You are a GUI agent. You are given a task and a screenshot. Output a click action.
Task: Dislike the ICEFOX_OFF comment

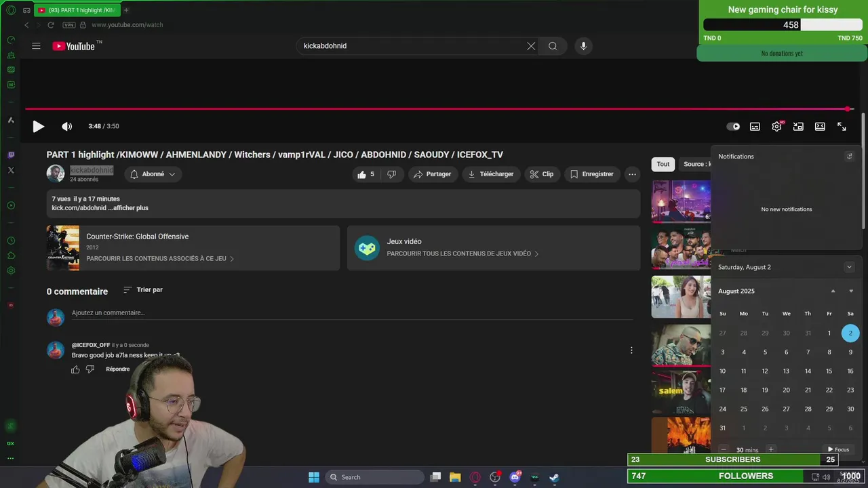coord(90,369)
